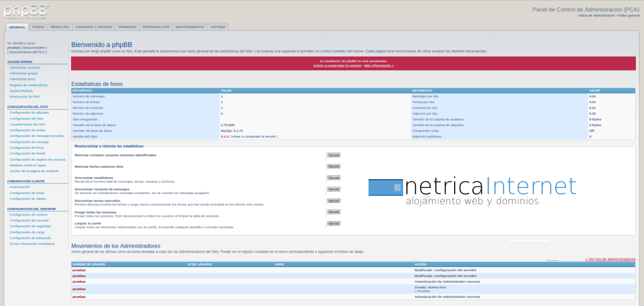Click Ejecutar for Purgar todas las sesiones
This screenshot has height=306, width=644.
(333, 212)
